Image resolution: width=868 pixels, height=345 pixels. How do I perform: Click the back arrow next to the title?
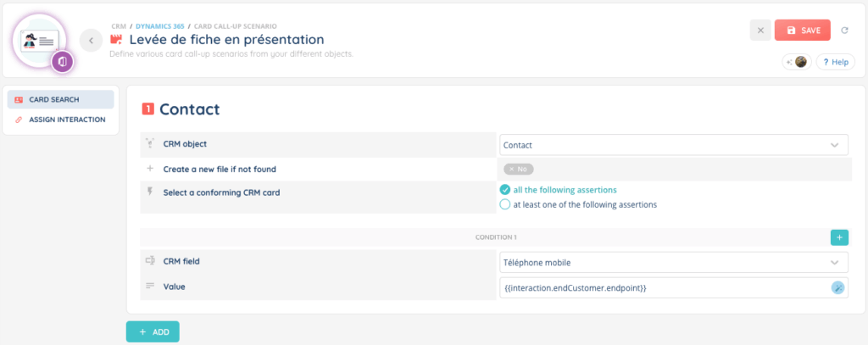point(91,40)
